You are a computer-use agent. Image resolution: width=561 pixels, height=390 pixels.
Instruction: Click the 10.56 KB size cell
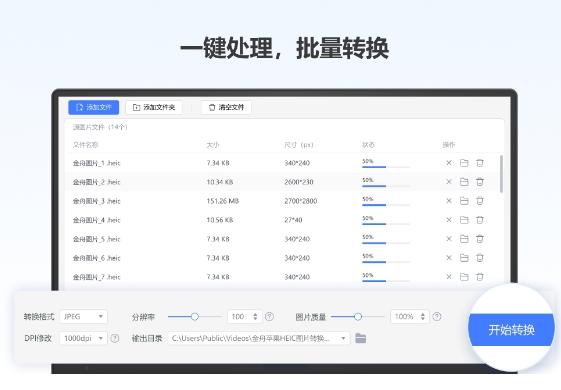220,220
